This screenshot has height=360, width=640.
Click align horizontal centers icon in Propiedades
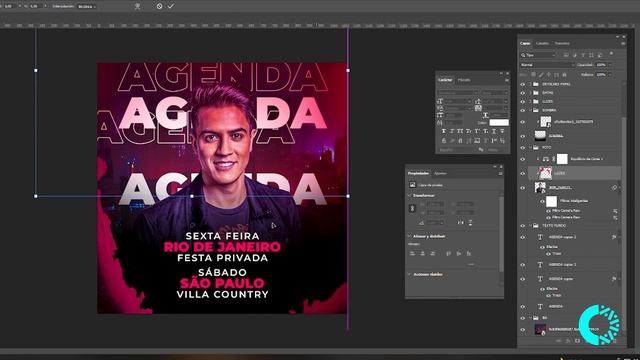tap(422, 253)
